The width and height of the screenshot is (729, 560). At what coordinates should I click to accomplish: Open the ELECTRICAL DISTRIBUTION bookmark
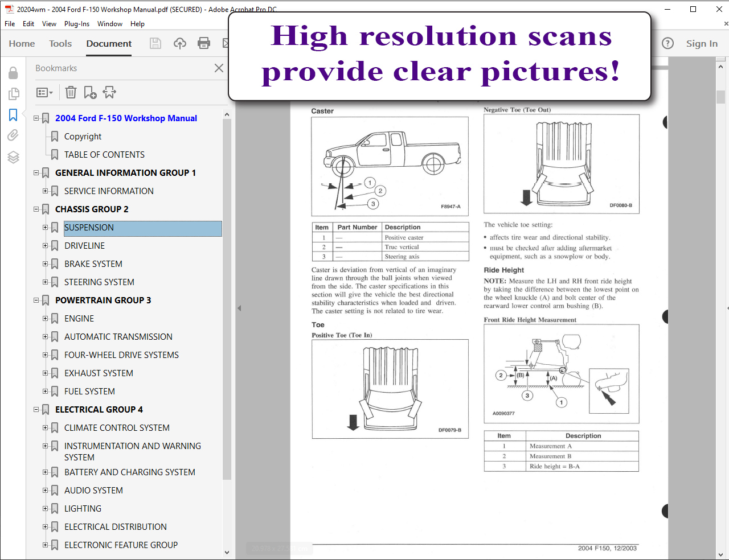(116, 527)
